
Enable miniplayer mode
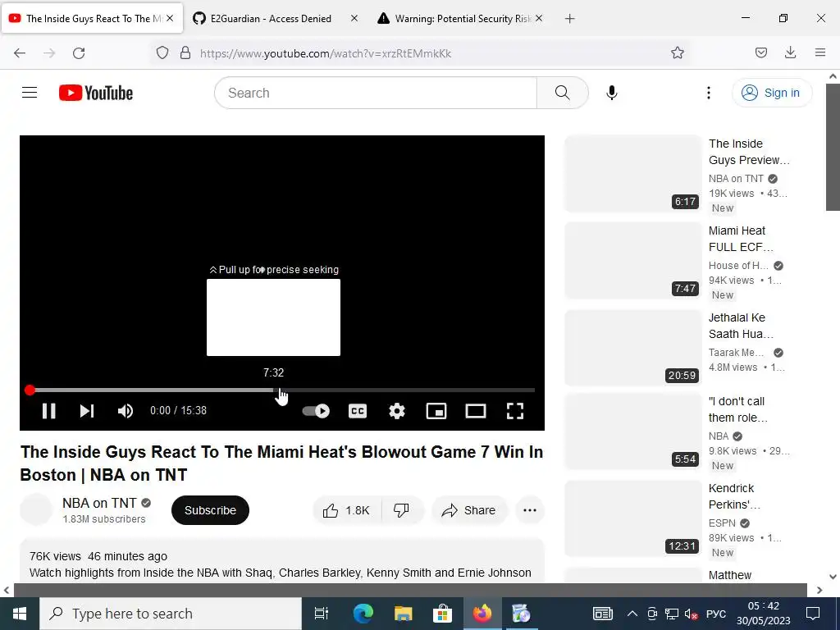pos(436,411)
